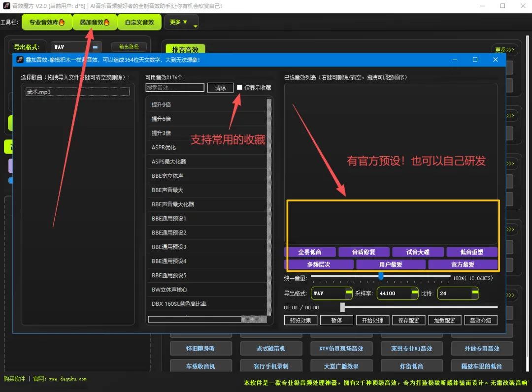The image size is (532, 392).
Task: Choose 大堂广播效果 in main window
Action: tap(341, 366)
